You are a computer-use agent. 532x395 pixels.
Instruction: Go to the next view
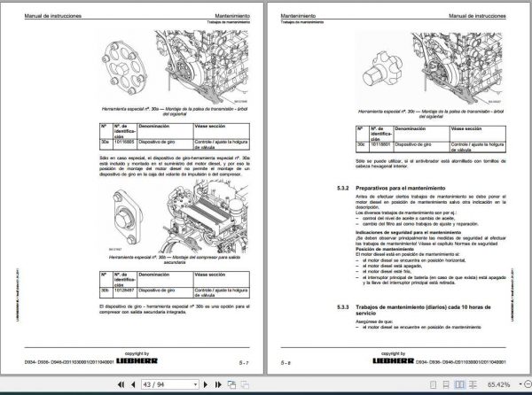245,384
